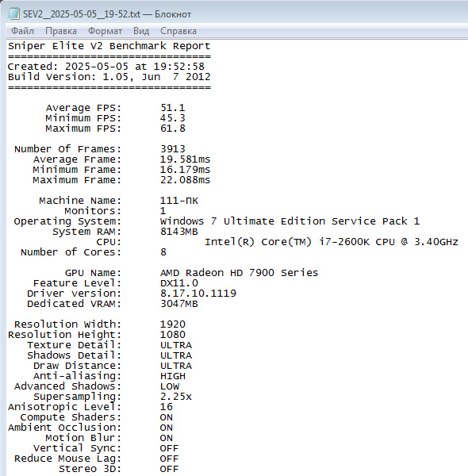Click the label Supersampling:

click(78, 397)
